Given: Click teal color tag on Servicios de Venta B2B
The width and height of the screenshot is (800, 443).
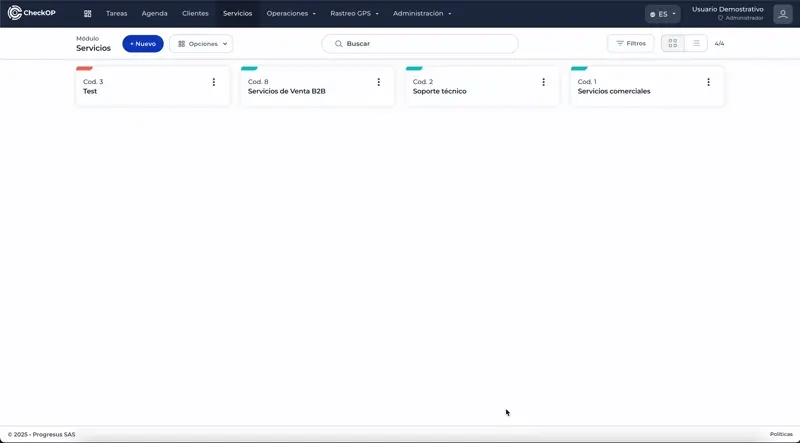Looking at the screenshot, I should pos(249,68).
